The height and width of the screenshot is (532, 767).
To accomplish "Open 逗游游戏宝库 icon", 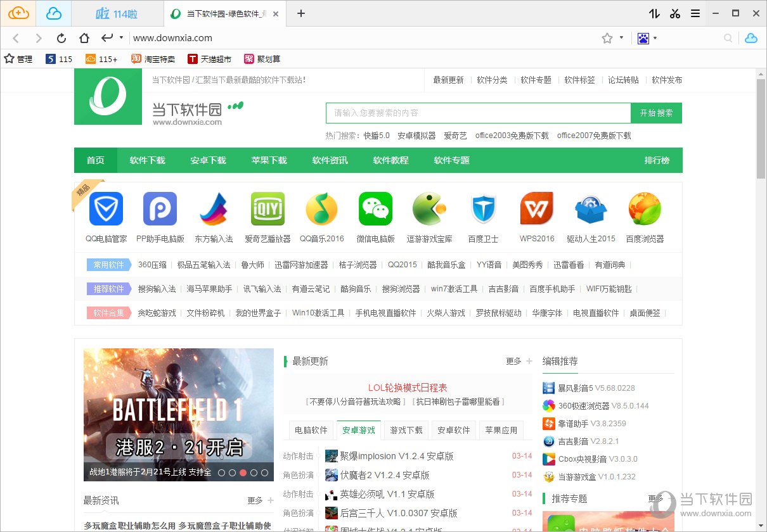I will click(429, 209).
